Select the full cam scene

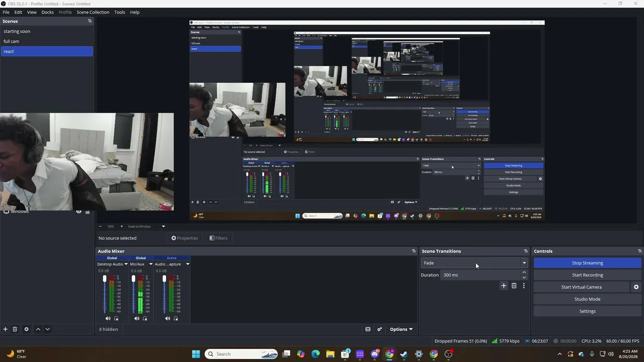click(47, 41)
